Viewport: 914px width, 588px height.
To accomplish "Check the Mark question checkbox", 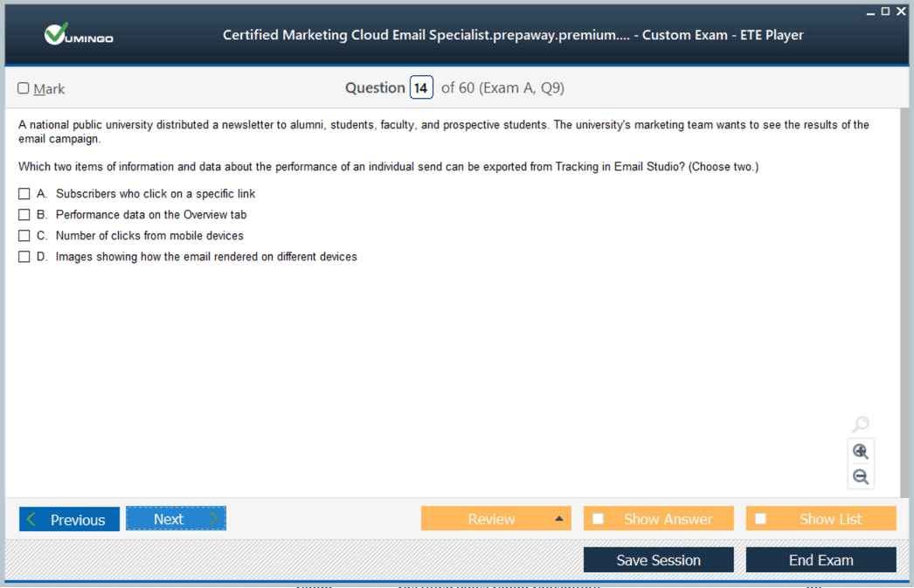I will pyautogui.click(x=24, y=88).
